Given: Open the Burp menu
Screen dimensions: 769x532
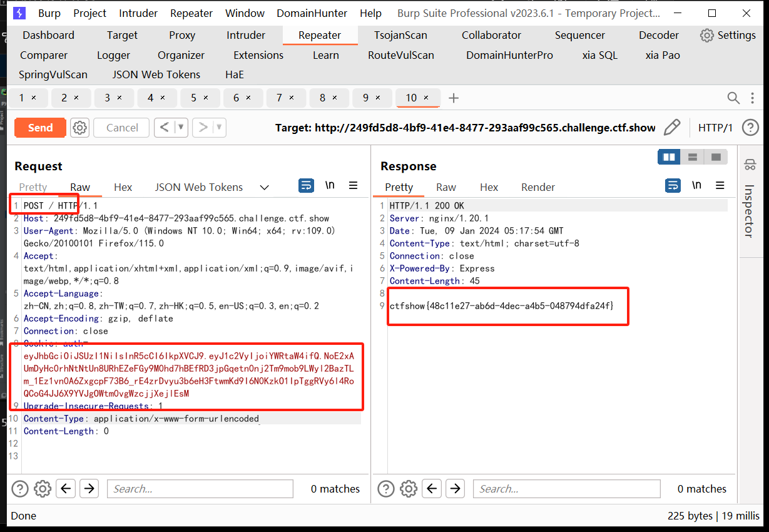Looking at the screenshot, I should pyautogui.click(x=49, y=13).
